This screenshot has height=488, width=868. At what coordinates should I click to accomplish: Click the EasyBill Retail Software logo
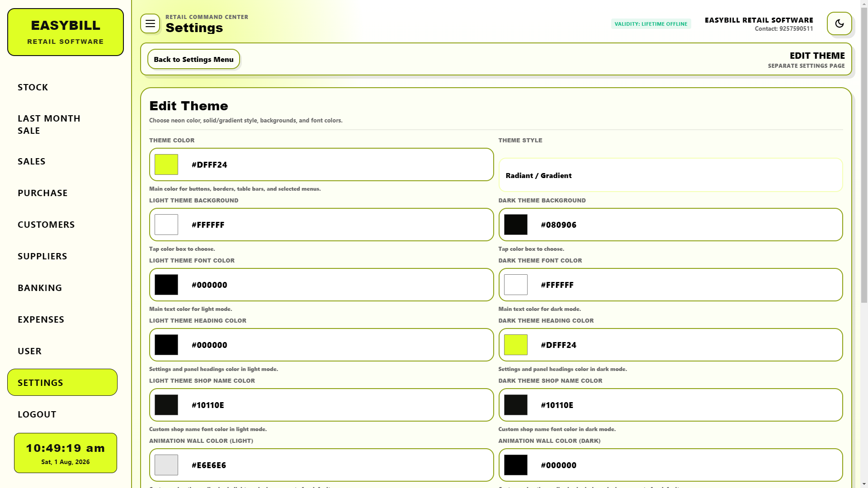(x=66, y=32)
